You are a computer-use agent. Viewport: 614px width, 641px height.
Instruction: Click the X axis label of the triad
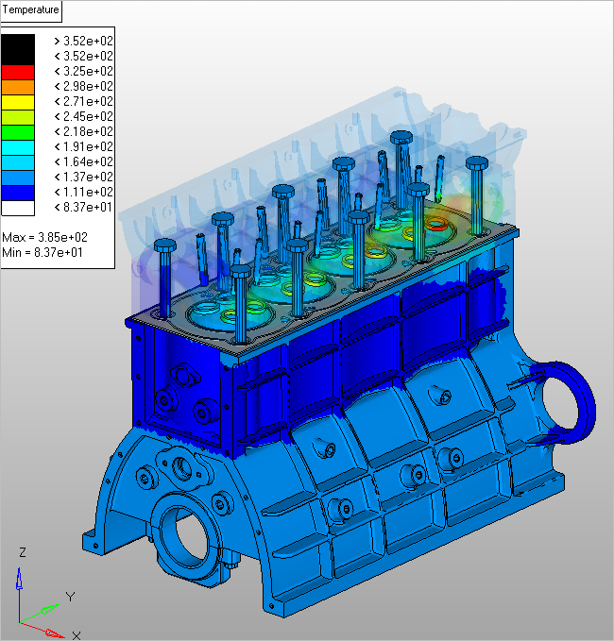point(76,633)
